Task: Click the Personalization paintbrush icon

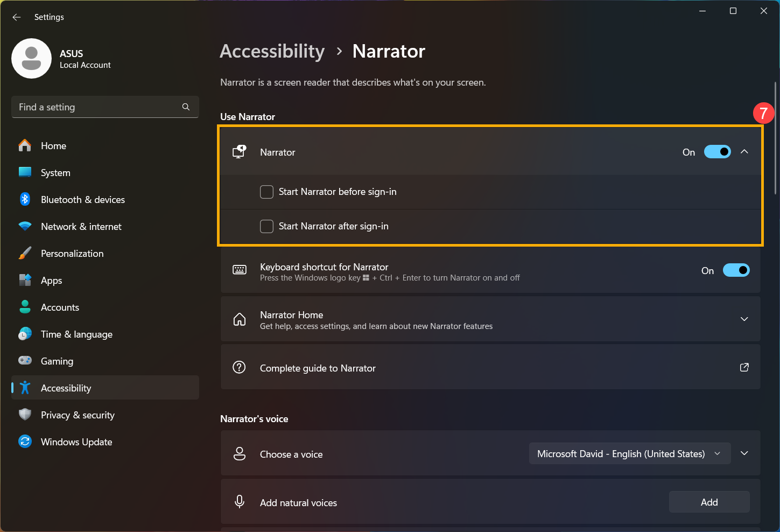Action: [25, 253]
